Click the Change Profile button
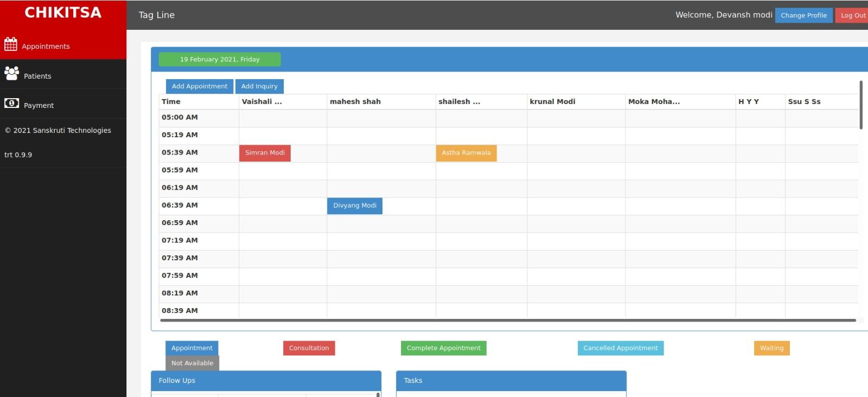 803,15
